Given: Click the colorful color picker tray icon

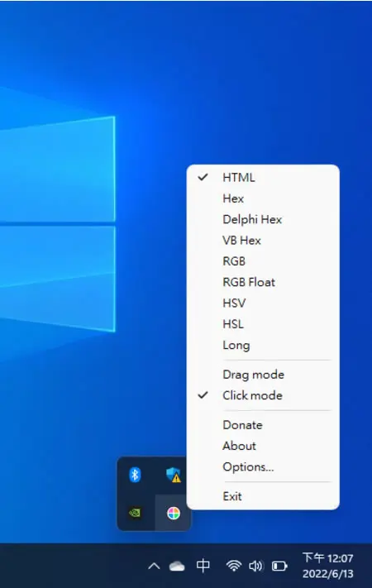Looking at the screenshot, I should click(x=174, y=513).
